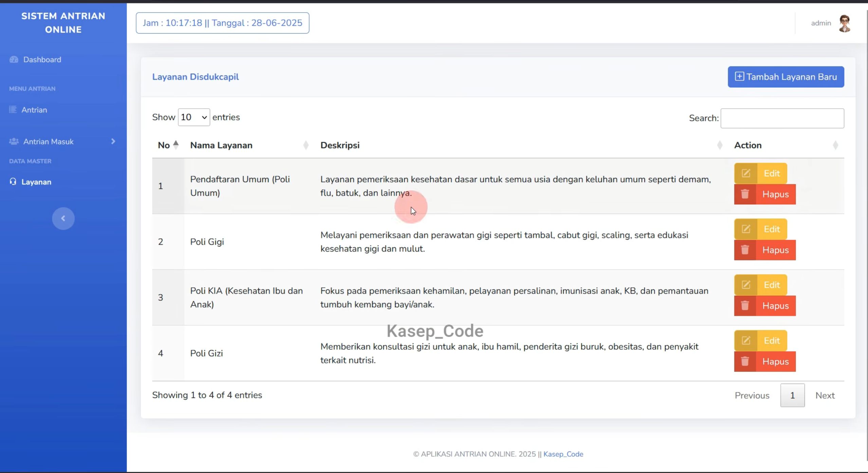Viewport: 868px width, 473px height.
Task: Click the Jam and Tanggal clock box
Action: [x=222, y=23]
